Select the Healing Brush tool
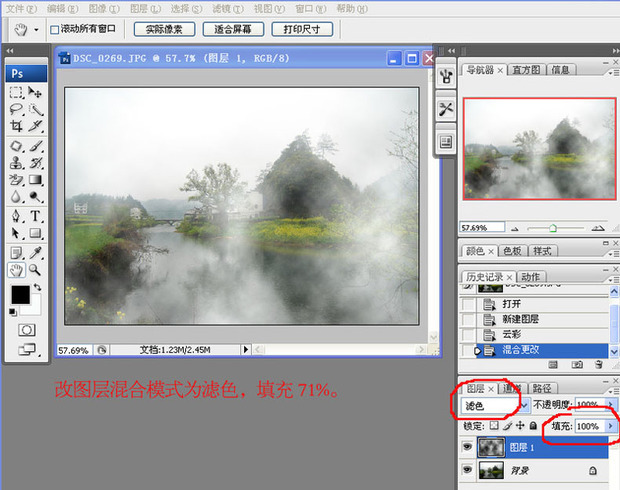Viewport: 620px width, 490px height. pos(16,146)
